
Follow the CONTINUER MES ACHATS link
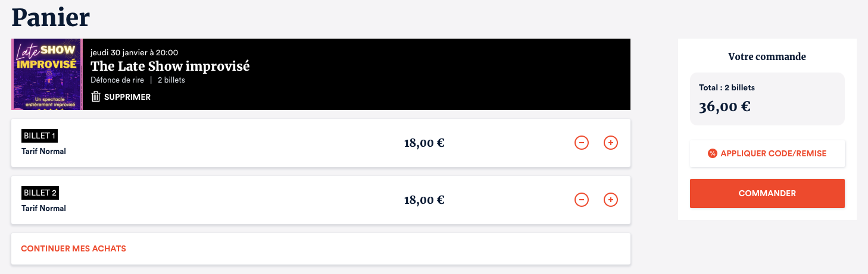(x=73, y=248)
